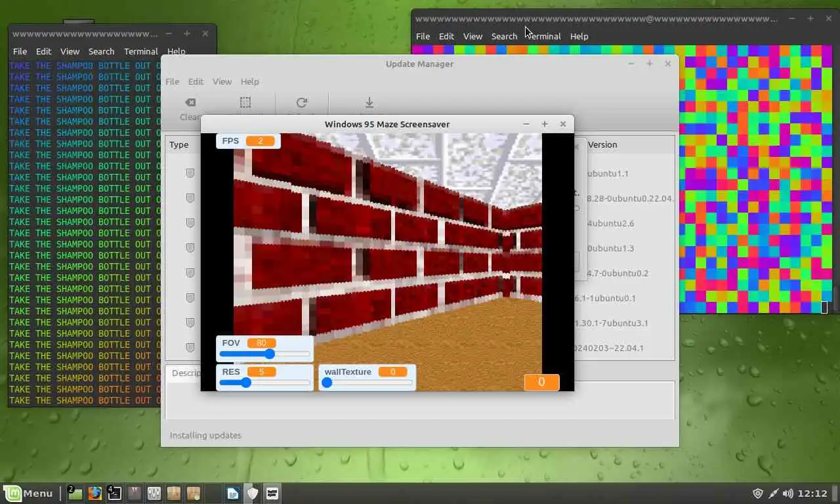
Task: Click the blue document taskbar icon
Action: [233, 493]
